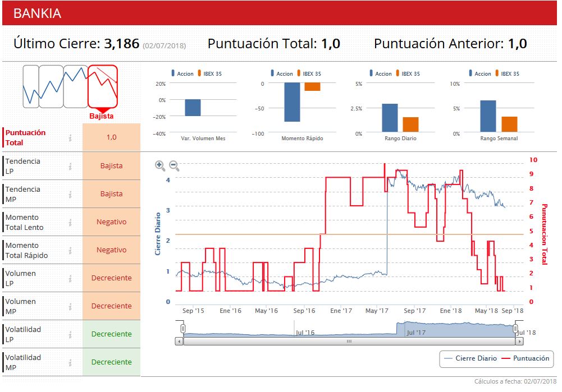The width and height of the screenshot is (562, 392).
Task: Open info icon for Volatilidad LP
Action: click(x=70, y=334)
